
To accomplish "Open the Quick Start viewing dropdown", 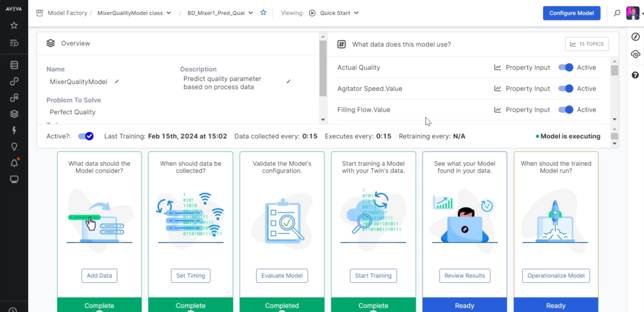I will point(356,13).
